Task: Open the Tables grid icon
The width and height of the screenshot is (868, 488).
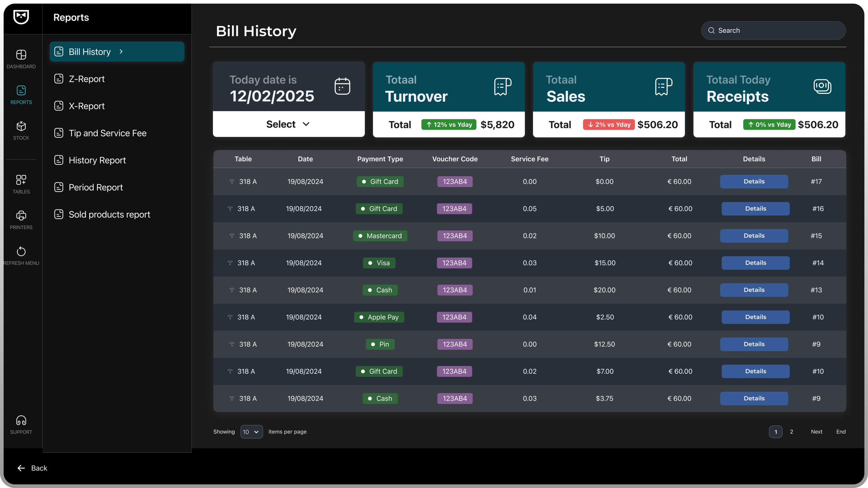Action: 21,180
